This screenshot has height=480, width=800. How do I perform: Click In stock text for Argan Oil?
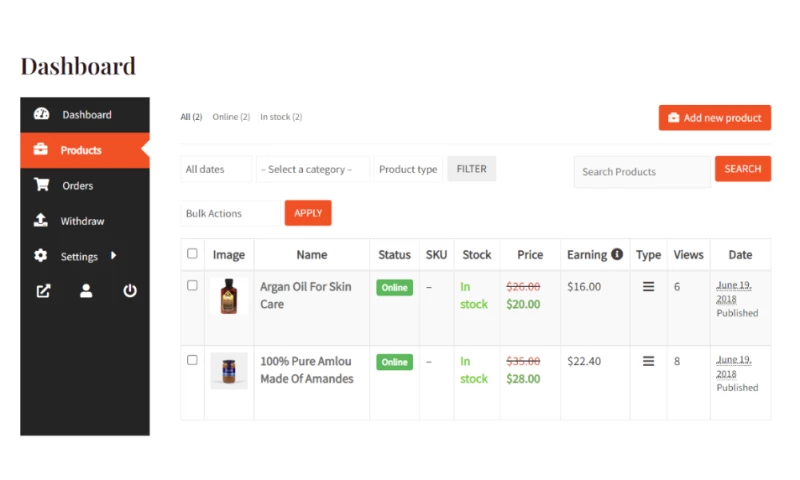[x=473, y=295]
